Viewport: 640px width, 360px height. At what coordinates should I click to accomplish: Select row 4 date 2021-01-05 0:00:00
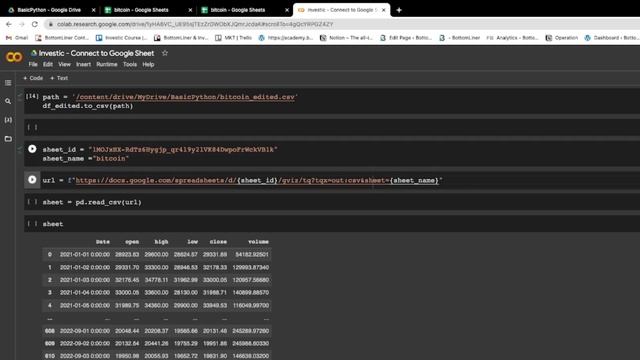click(x=84, y=305)
